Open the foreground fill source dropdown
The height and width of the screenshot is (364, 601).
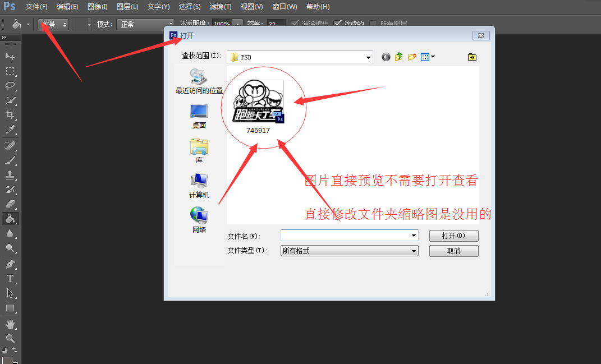tap(53, 24)
